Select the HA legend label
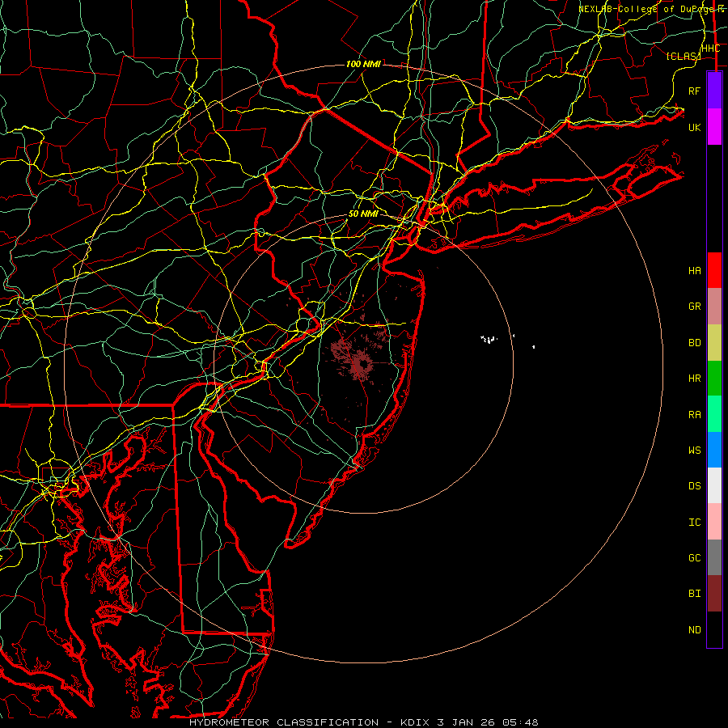This screenshot has width=728, height=728. point(695,271)
